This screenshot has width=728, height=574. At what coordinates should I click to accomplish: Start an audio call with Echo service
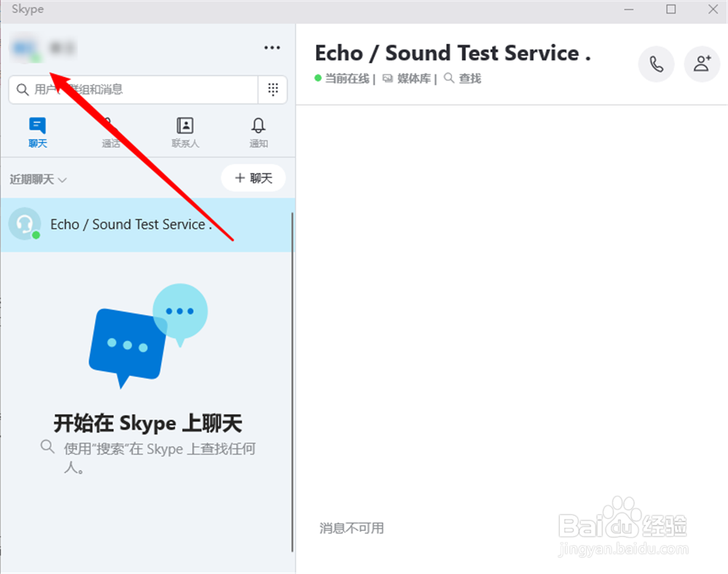point(656,64)
